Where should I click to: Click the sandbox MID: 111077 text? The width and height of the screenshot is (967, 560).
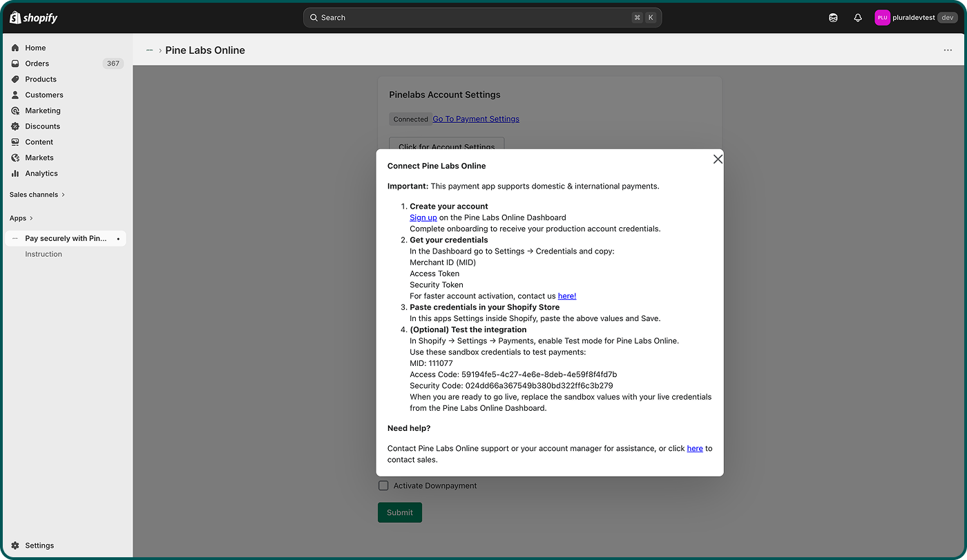click(432, 363)
